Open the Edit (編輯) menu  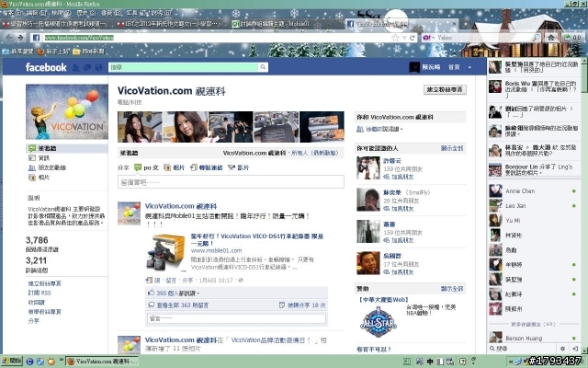tap(37, 13)
